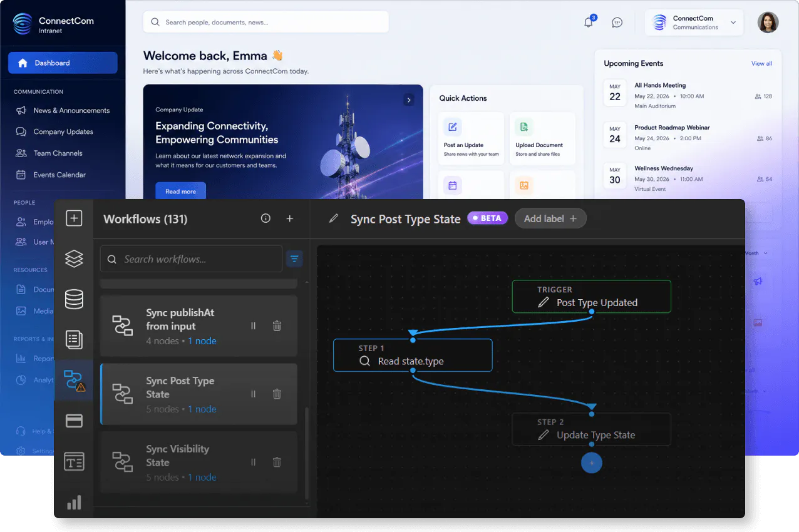
Task: Click the round plus button below Step 2
Action: coord(592,463)
